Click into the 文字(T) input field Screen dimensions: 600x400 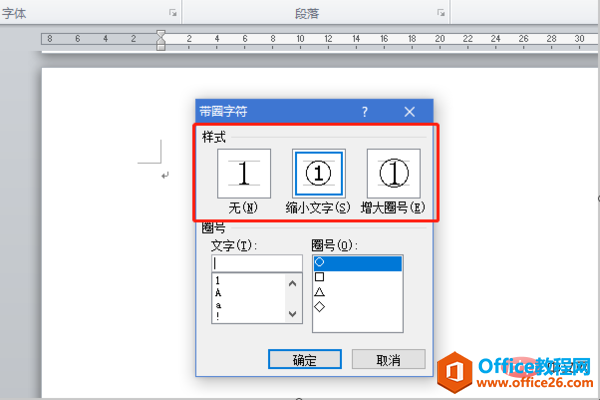click(256, 263)
